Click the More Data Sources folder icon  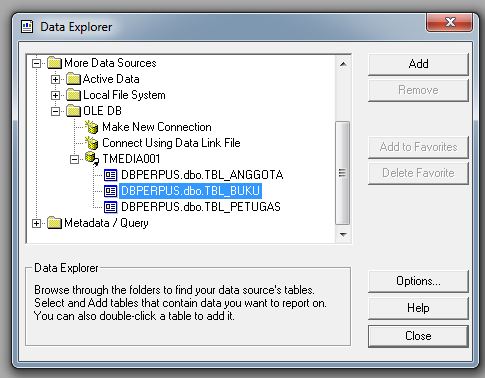pyautogui.click(x=54, y=63)
